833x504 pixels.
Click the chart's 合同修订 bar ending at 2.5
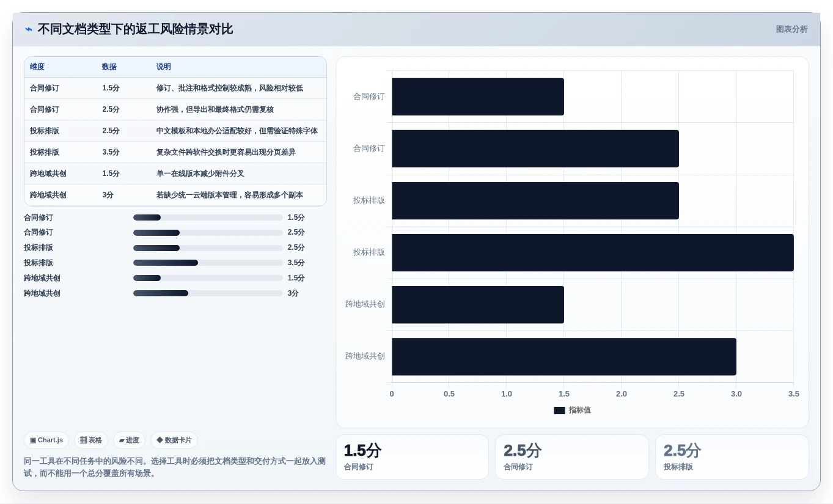535,148
